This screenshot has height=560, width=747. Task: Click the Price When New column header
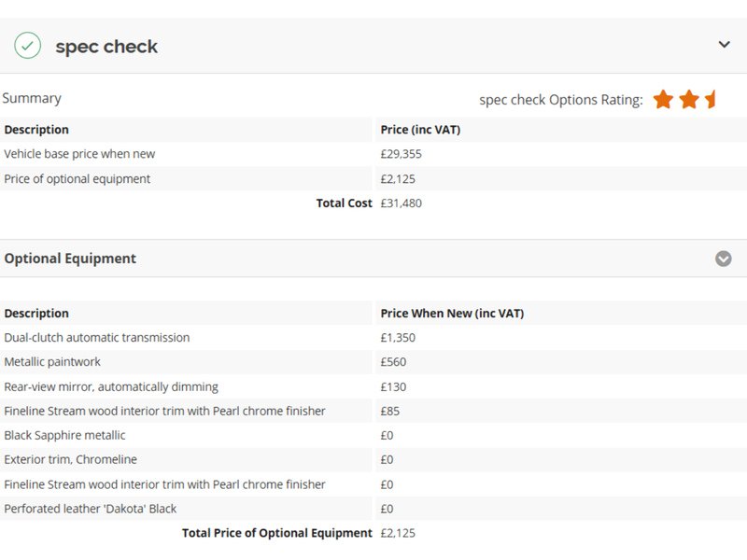[x=452, y=314]
